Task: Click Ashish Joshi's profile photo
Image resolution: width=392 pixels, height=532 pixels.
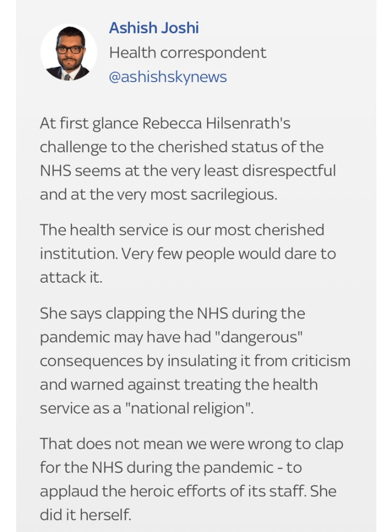Action: click(x=68, y=52)
